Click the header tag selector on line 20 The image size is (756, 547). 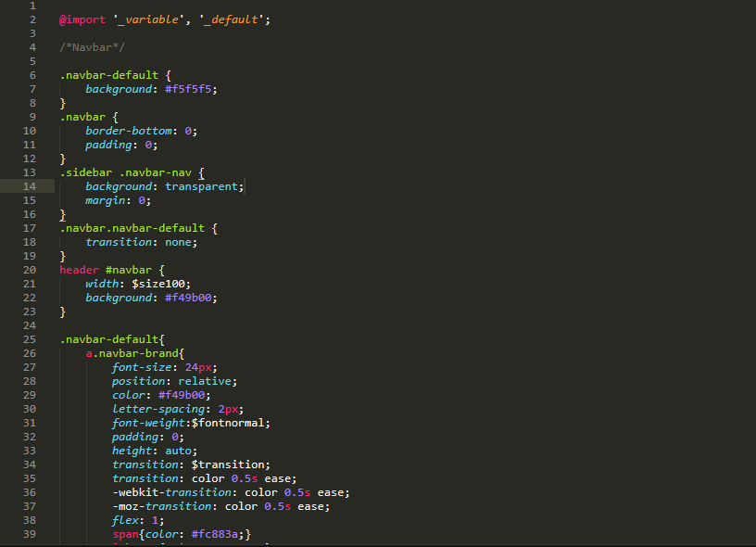tap(79, 270)
